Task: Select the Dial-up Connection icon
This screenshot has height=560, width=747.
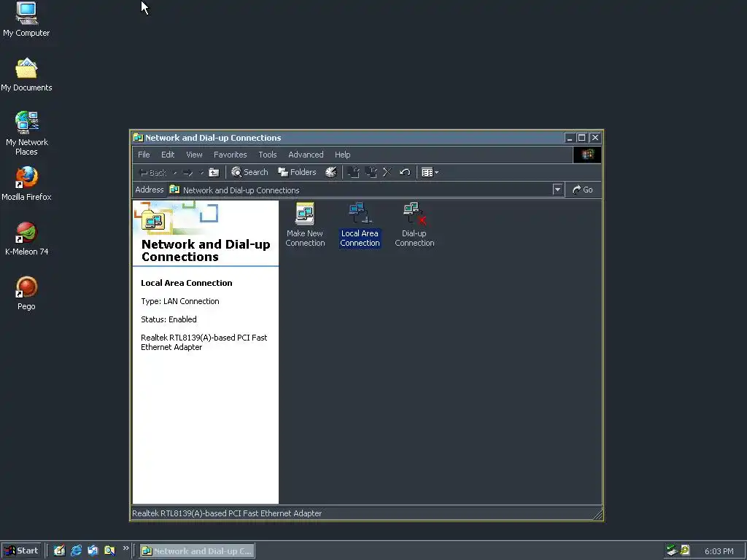Action: [x=414, y=225]
